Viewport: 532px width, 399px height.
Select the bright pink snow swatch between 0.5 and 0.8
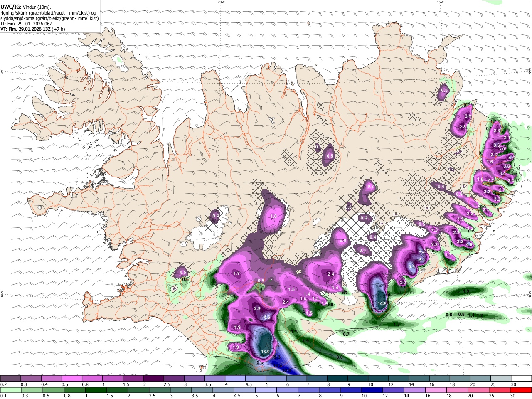click(72, 379)
